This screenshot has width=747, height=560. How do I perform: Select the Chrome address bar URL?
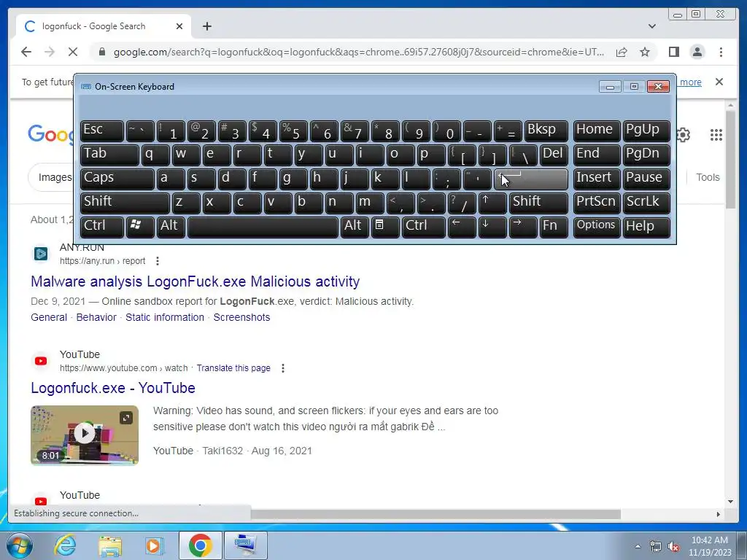tap(358, 52)
